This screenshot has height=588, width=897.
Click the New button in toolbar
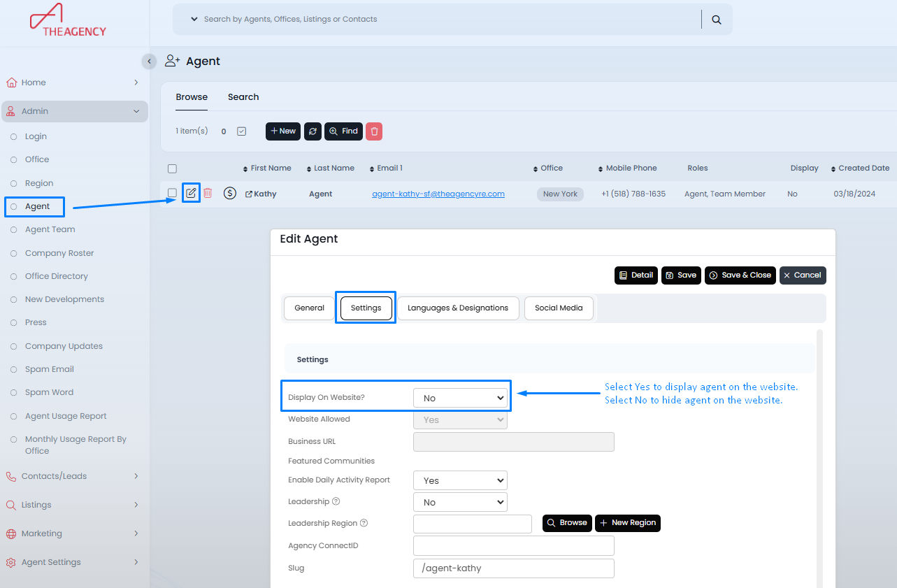pyautogui.click(x=283, y=131)
